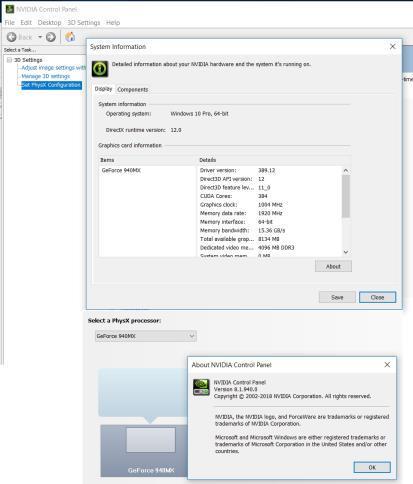Click the About button
Screen dimensions: 413x484
coord(333,266)
